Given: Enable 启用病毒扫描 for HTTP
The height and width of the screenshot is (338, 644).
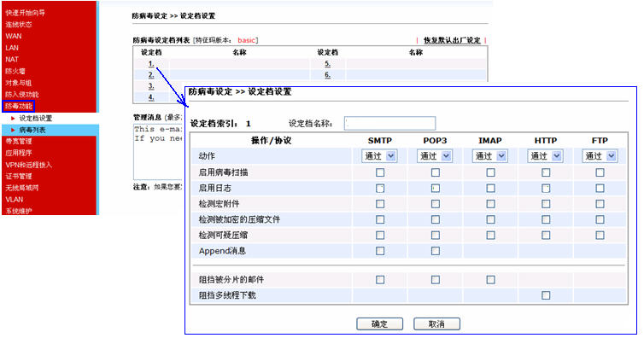Looking at the screenshot, I should [x=546, y=172].
